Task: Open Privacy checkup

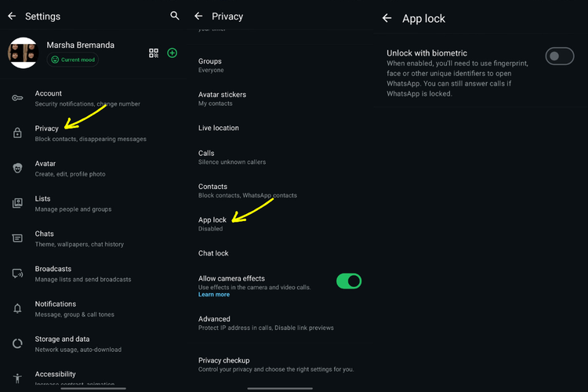Action: click(280, 365)
